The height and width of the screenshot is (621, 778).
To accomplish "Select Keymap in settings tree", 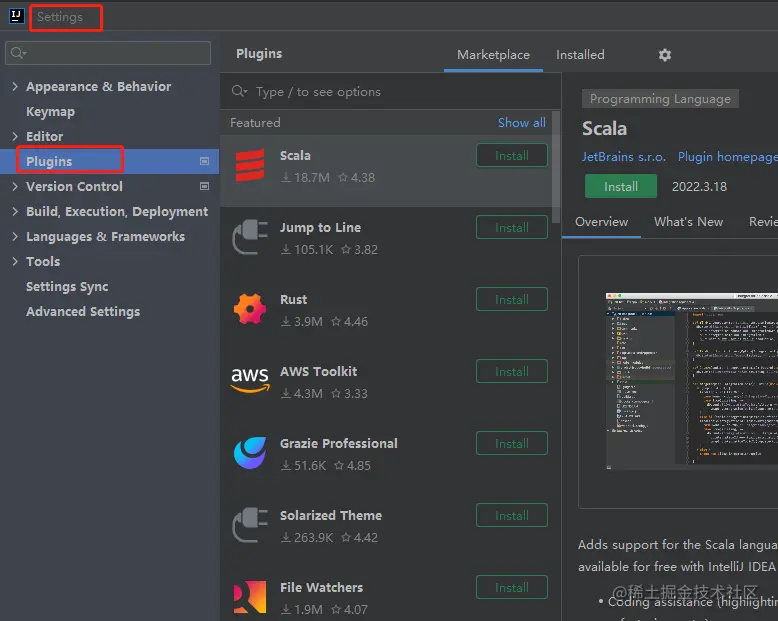I will [x=50, y=112].
